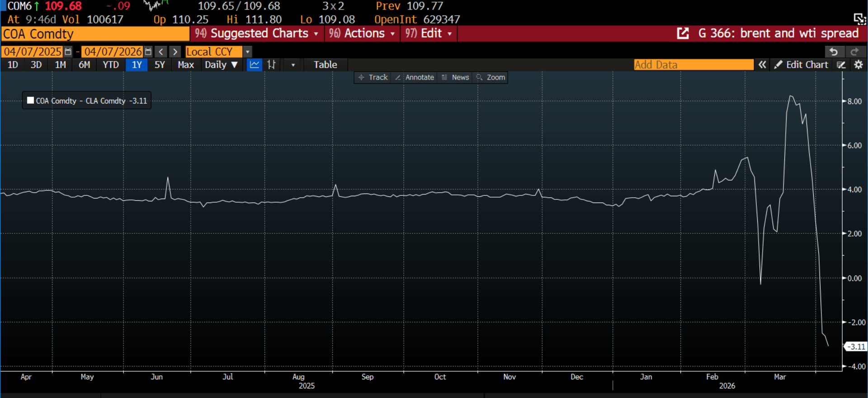Click the Edit Chart button
Viewport: 868px width, 398px height.
pyautogui.click(x=801, y=65)
